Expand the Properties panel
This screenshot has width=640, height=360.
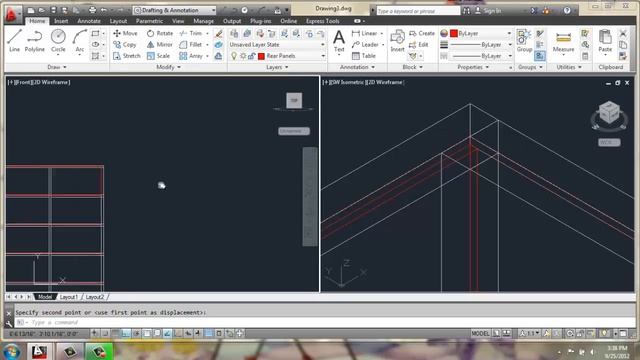pyautogui.click(x=473, y=67)
